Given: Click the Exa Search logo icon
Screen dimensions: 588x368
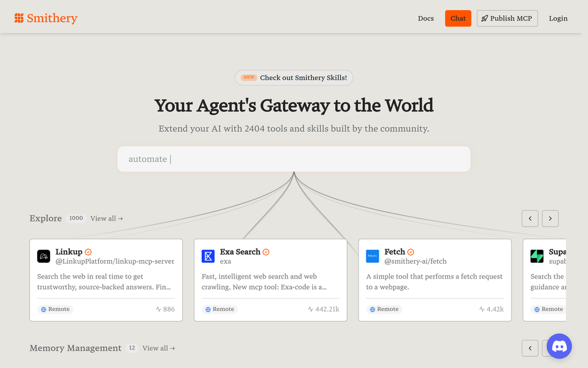Looking at the screenshot, I should (208, 256).
